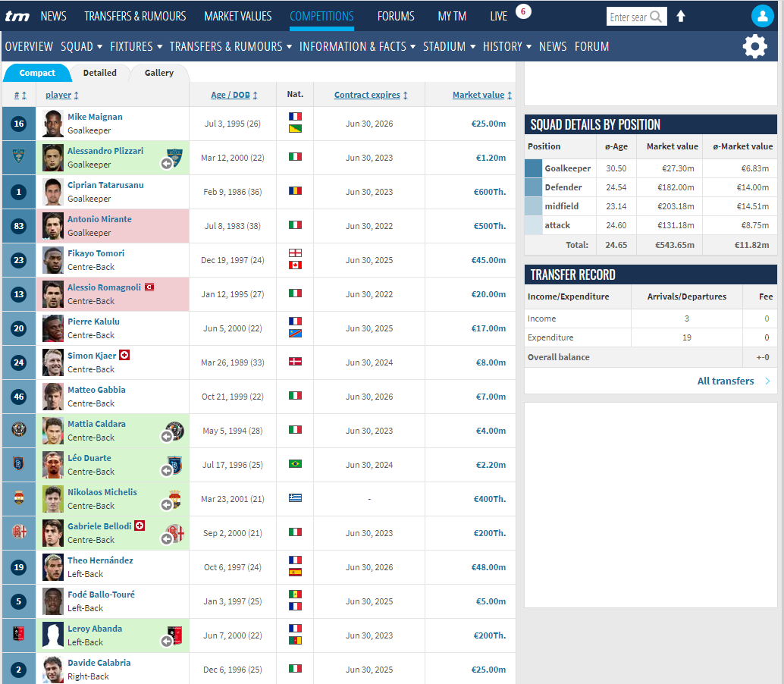
Task: Expand the STADIUM dropdown menu
Action: tap(449, 46)
